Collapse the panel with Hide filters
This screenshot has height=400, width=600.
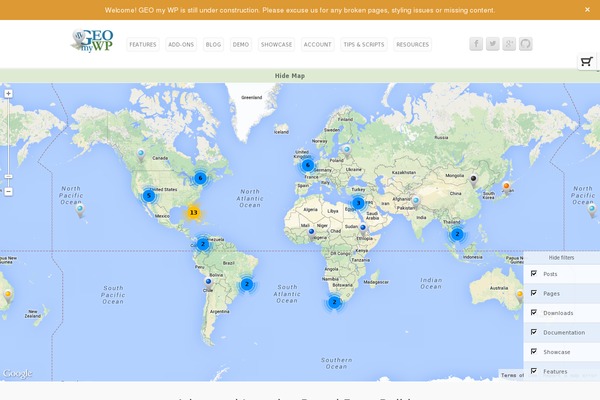point(561,257)
